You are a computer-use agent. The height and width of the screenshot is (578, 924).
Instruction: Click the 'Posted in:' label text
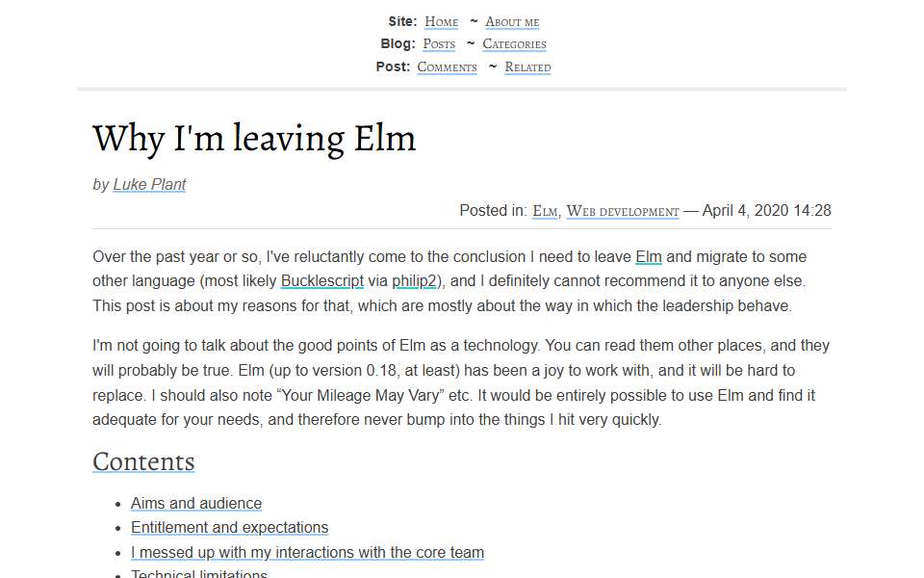(x=493, y=211)
